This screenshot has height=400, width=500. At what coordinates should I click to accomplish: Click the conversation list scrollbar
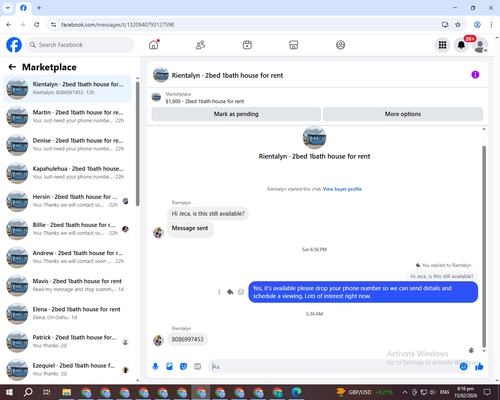(138, 143)
